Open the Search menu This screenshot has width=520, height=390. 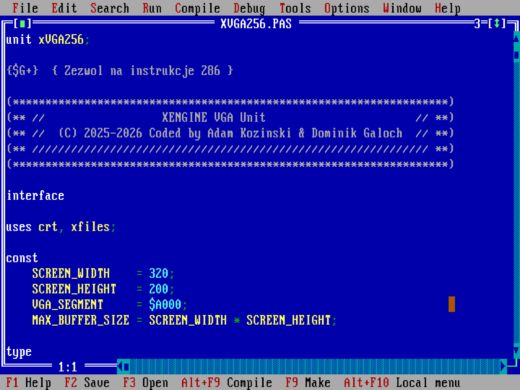(110, 8)
